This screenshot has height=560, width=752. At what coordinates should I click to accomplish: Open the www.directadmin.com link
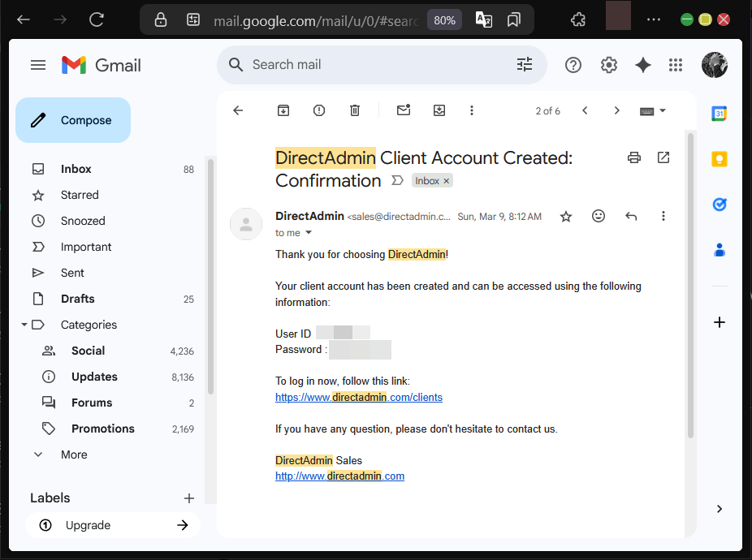click(x=339, y=476)
